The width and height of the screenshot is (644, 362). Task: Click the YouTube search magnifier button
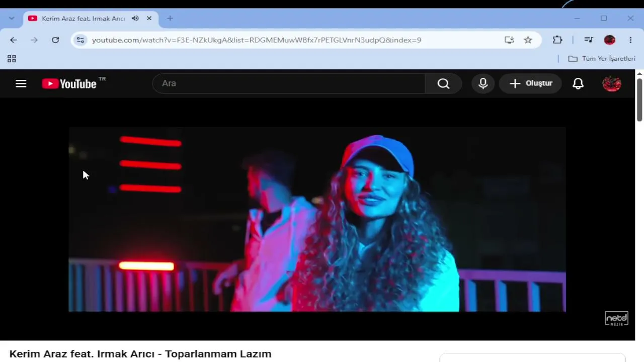pos(443,83)
